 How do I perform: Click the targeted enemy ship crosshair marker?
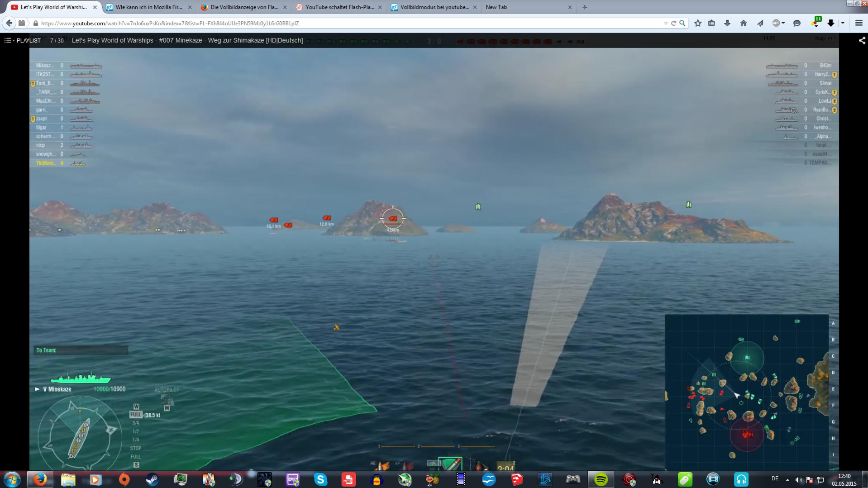click(x=393, y=219)
